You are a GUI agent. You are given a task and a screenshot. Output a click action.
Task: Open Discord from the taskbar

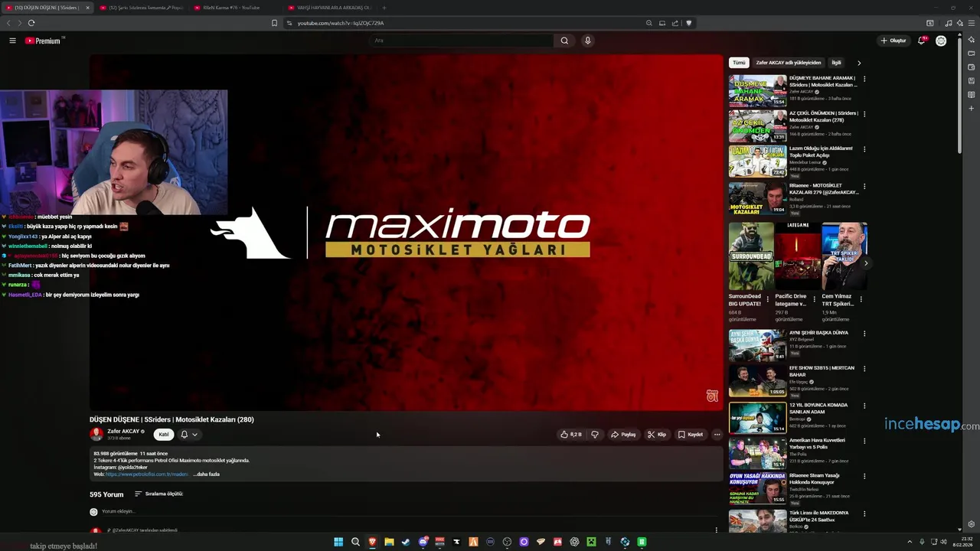click(423, 542)
